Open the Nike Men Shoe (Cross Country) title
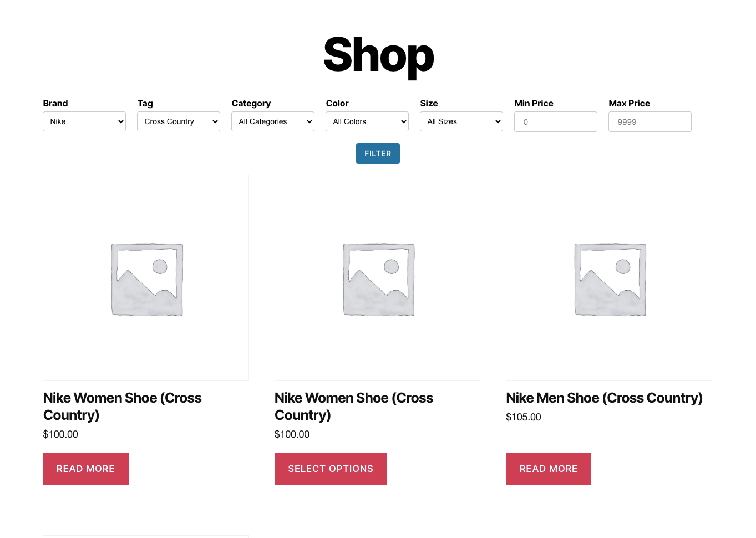The height and width of the screenshot is (538, 756). [604, 398]
